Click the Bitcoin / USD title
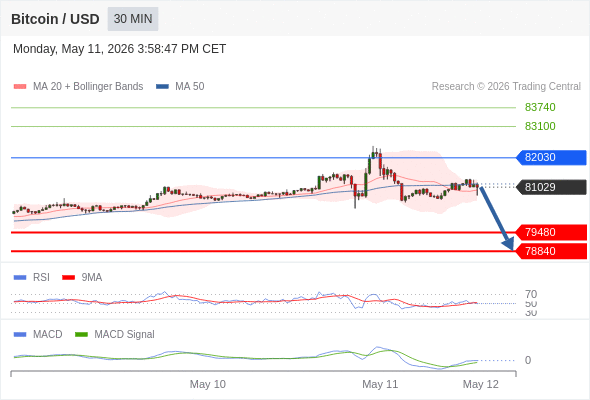This screenshot has height=400, width=590. point(55,19)
